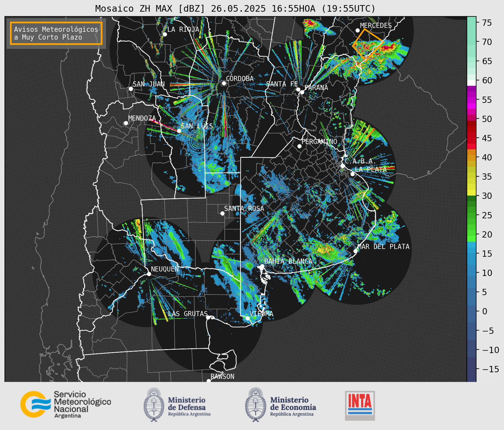This screenshot has height=430, width=504.
Task: Click the RAWSON city label
Action: click(x=222, y=376)
